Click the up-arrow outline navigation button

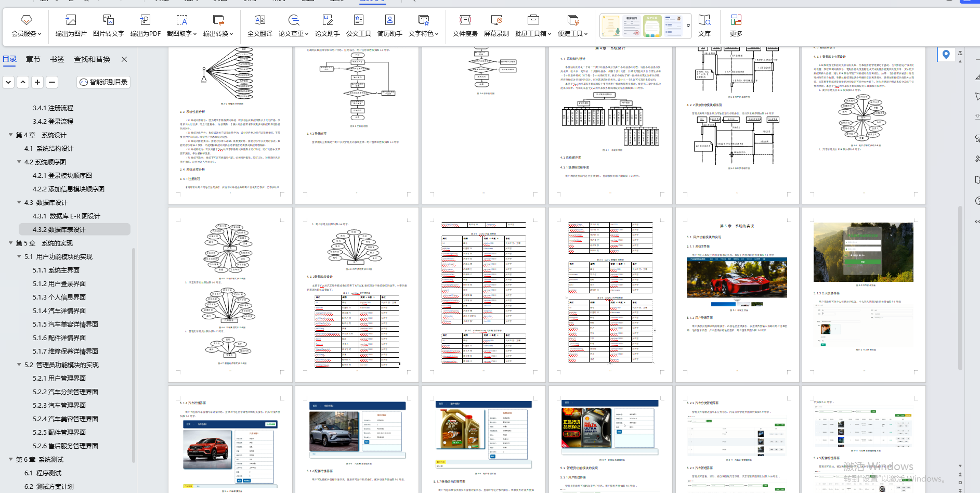pos(23,82)
